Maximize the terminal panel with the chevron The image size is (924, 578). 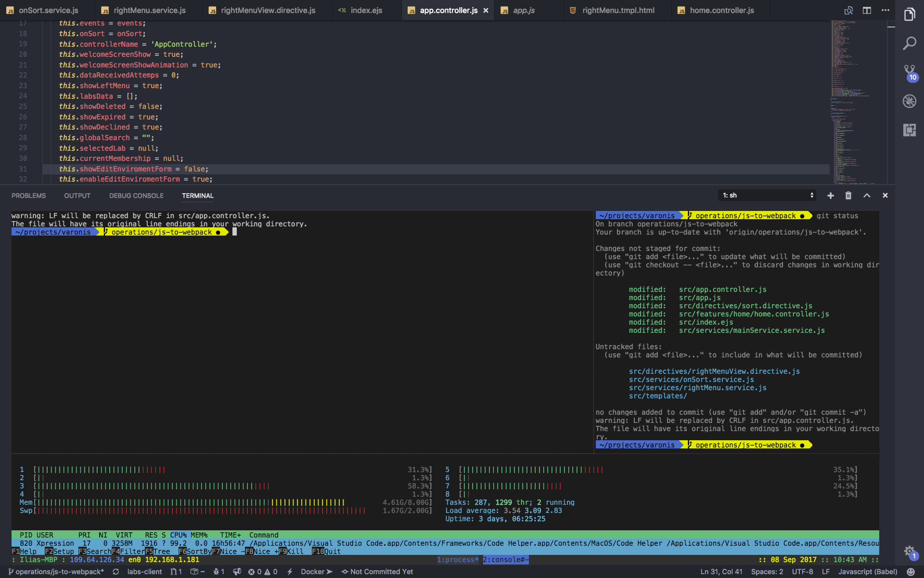(x=867, y=196)
